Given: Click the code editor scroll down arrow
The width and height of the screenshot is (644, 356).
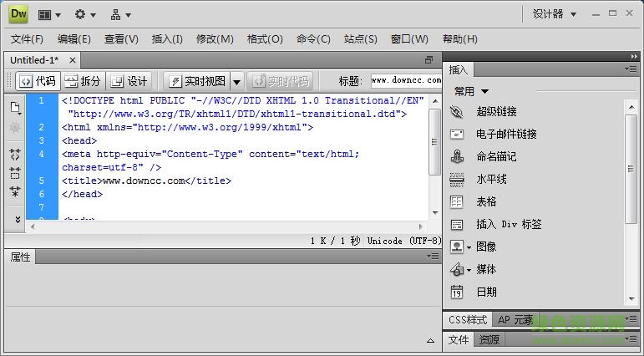Looking at the screenshot, I should 435,213.
